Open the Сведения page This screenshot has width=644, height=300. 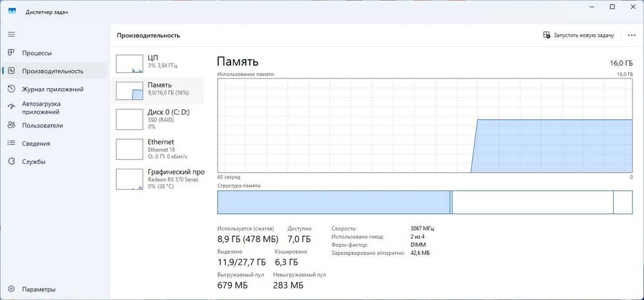(x=54, y=143)
